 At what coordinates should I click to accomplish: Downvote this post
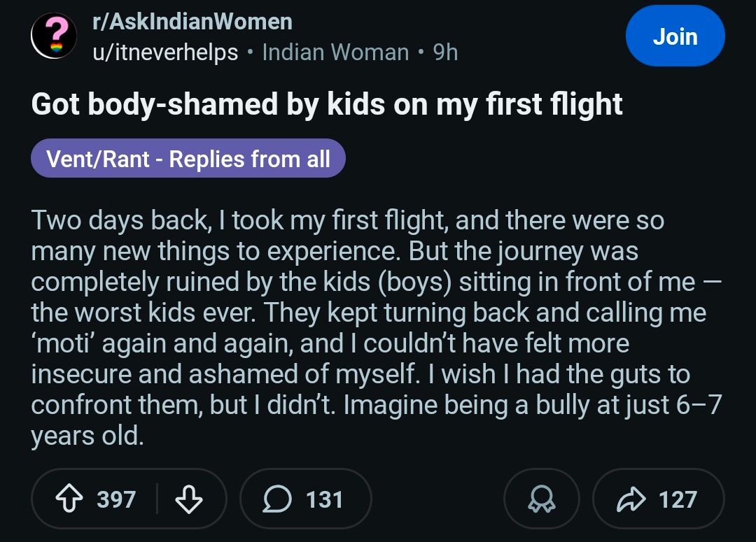coord(188,499)
